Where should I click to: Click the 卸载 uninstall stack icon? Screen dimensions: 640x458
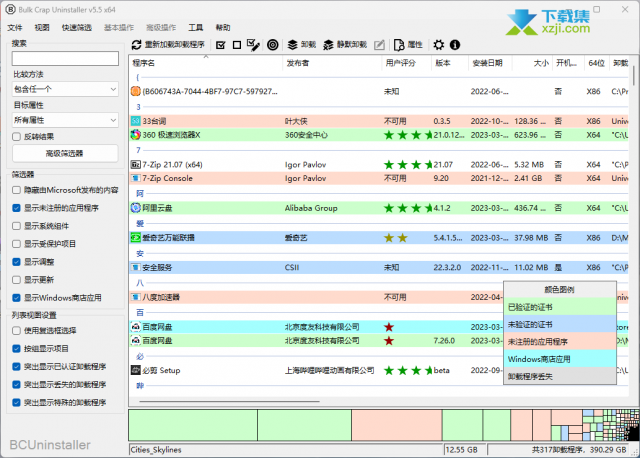pyautogui.click(x=292, y=45)
